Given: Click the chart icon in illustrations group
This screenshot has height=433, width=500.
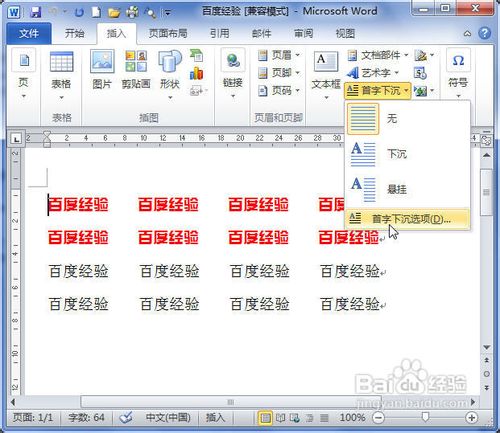Looking at the screenshot, I should (x=197, y=73).
